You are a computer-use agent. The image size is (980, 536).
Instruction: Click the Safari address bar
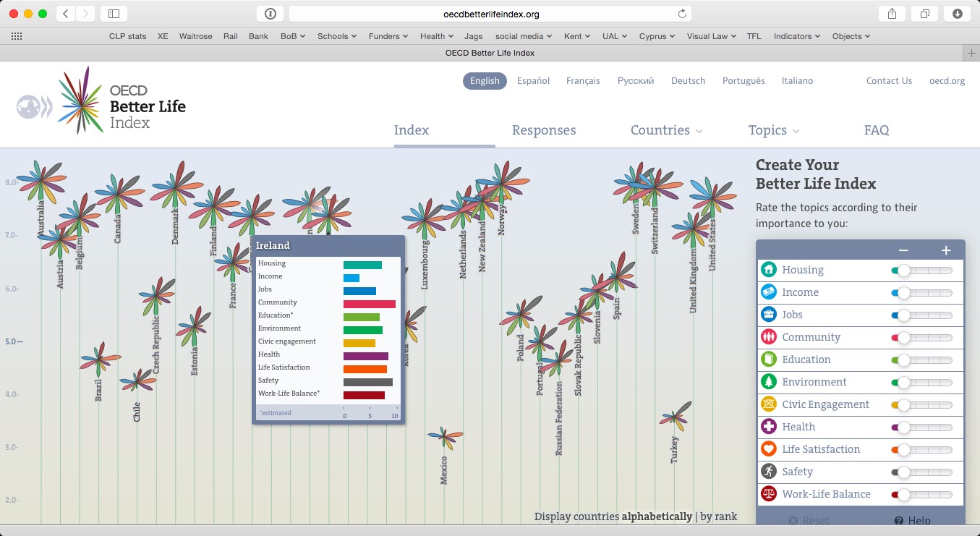tap(490, 14)
